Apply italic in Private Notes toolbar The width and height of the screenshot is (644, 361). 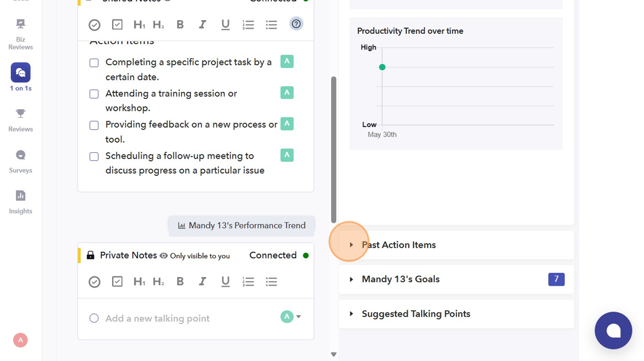[x=202, y=281]
